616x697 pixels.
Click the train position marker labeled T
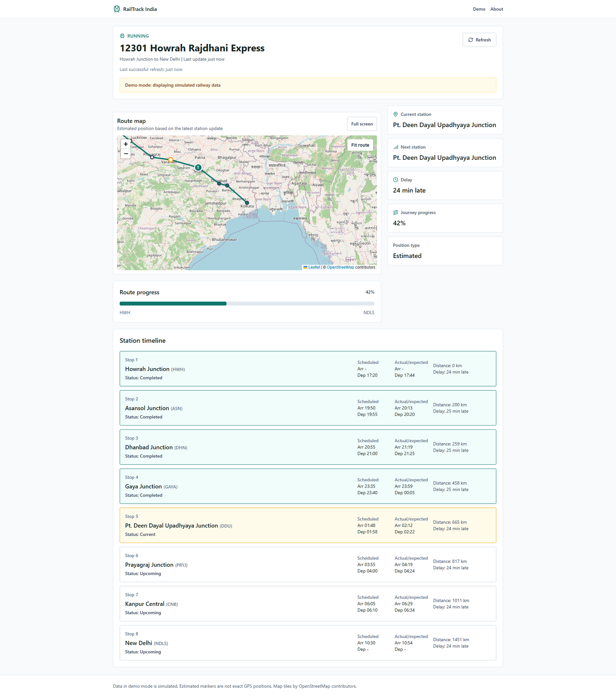(x=198, y=168)
